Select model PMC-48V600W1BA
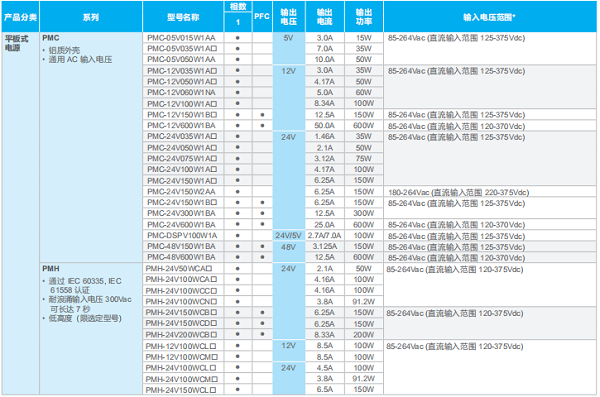600x397 pixels. click(x=181, y=257)
